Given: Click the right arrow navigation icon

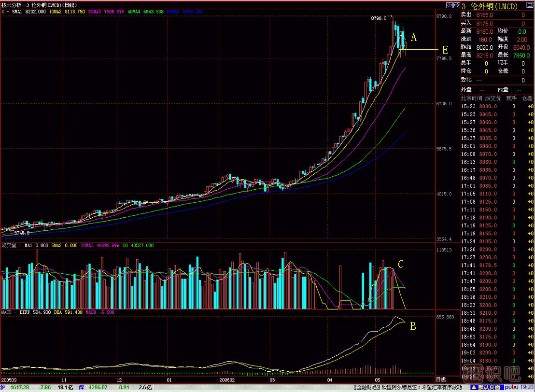Looking at the screenshot, I should [456, 5].
